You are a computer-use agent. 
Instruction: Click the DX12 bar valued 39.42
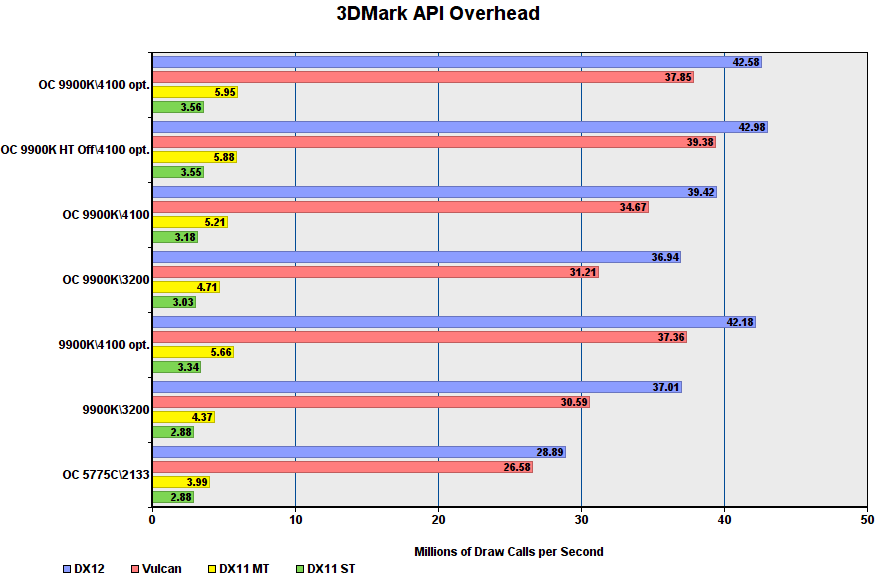[x=435, y=192]
